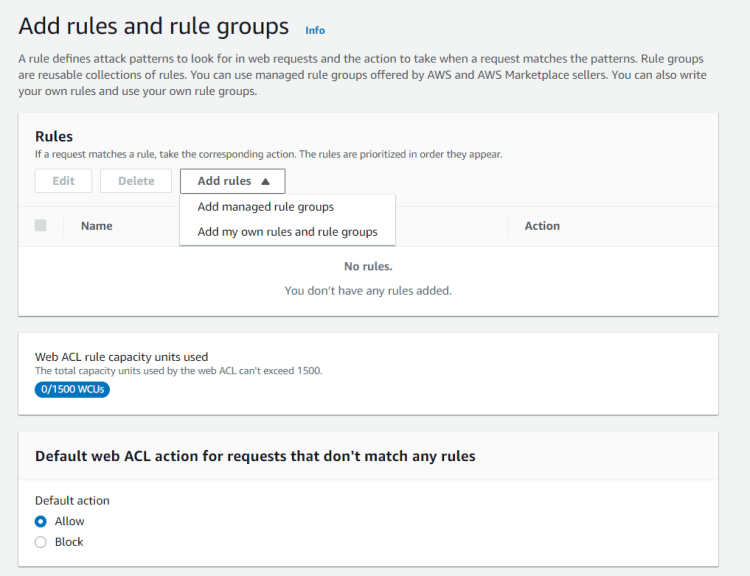Click the Action column header

pos(542,226)
